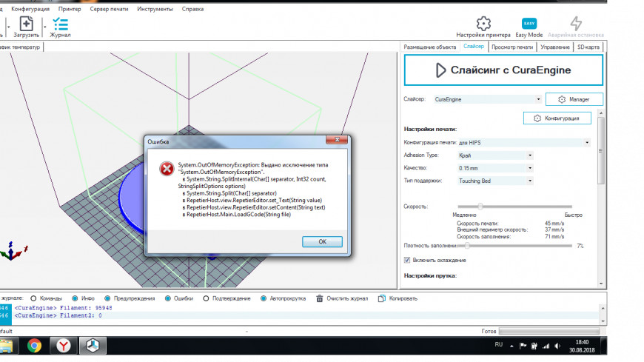This screenshot has width=644, height=362.
Task: Toggle Подтверждение log filter
Action: click(x=206, y=298)
